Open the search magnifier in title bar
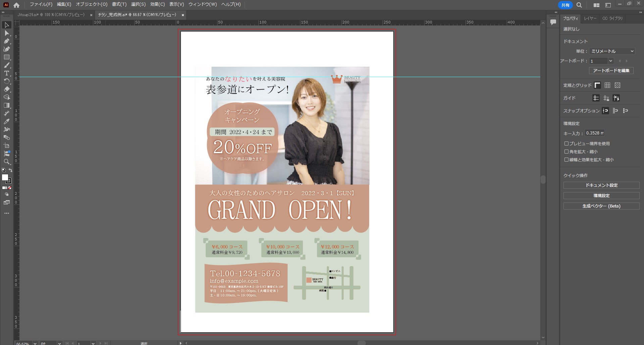The width and height of the screenshot is (644, 345). click(579, 5)
